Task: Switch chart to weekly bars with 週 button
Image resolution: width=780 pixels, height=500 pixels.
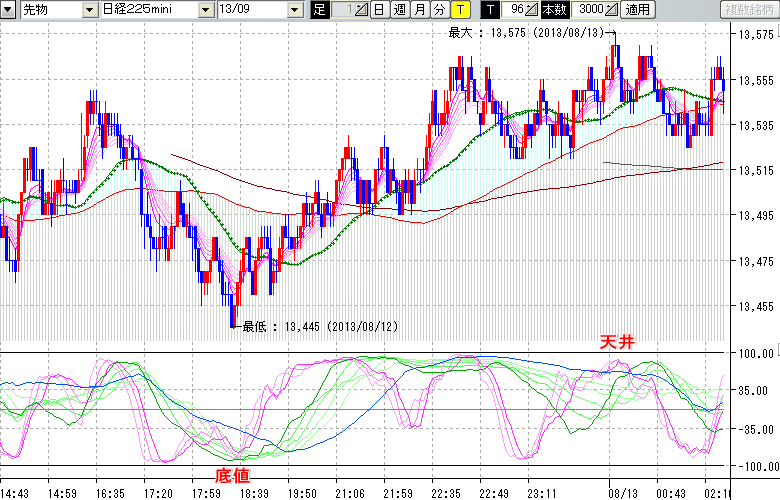Action: click(x=399, y=10)
